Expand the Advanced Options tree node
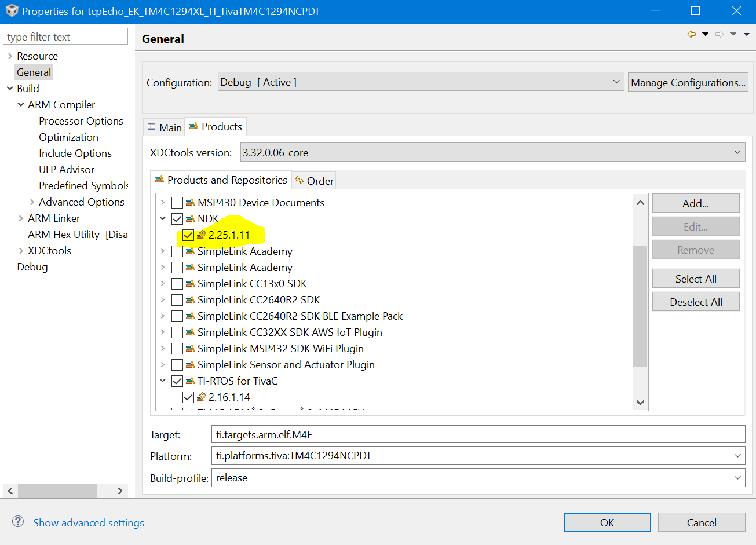Image resolution: width=756 pixels, height=545 pixels. (x=32, y=202)
